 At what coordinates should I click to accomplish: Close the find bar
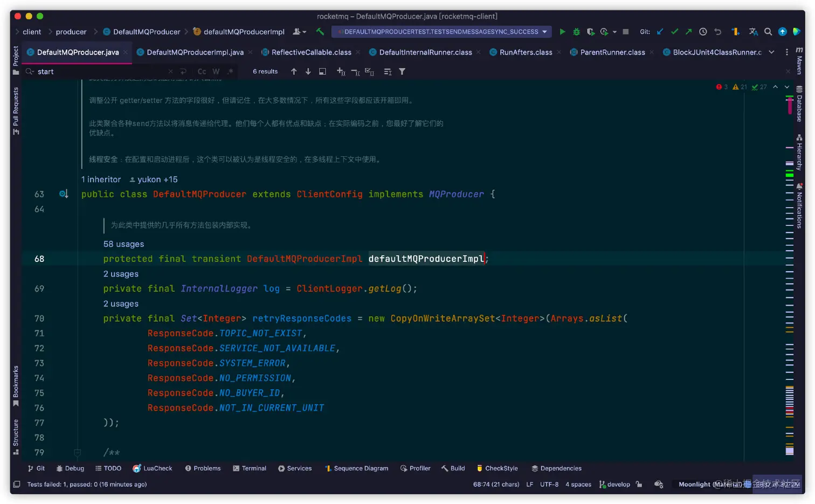[787, 71]
